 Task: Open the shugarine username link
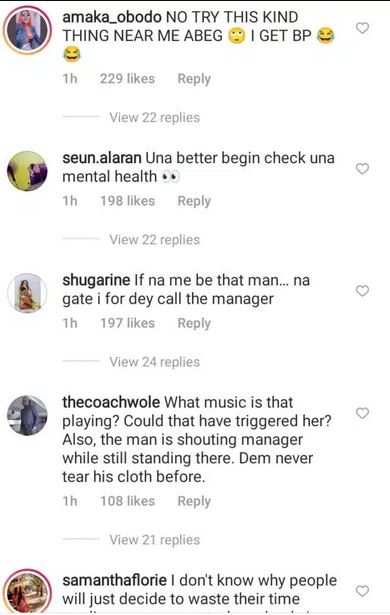click(x=96, y=280)
